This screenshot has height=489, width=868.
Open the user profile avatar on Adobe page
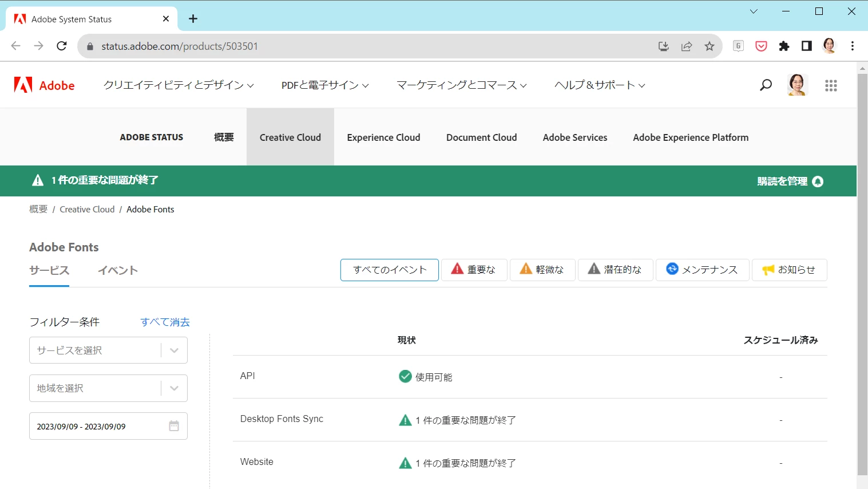797,85
